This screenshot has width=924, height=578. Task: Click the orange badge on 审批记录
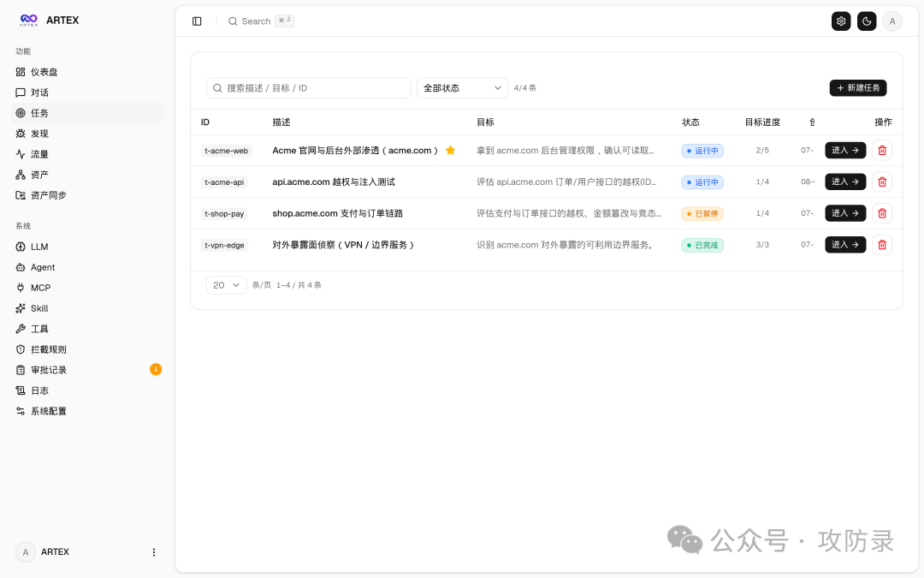(x=156, y=369)
